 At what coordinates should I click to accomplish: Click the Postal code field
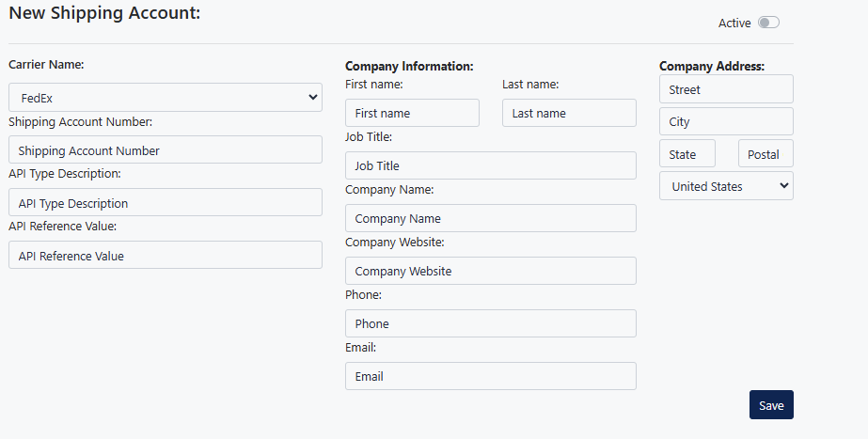point(765,153)
